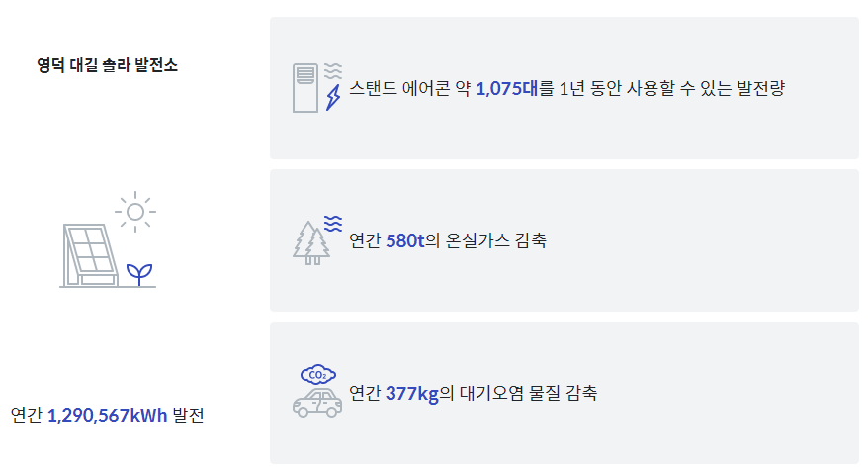Click the 1,290,567kWh annual generation figure

coord(108,415)
